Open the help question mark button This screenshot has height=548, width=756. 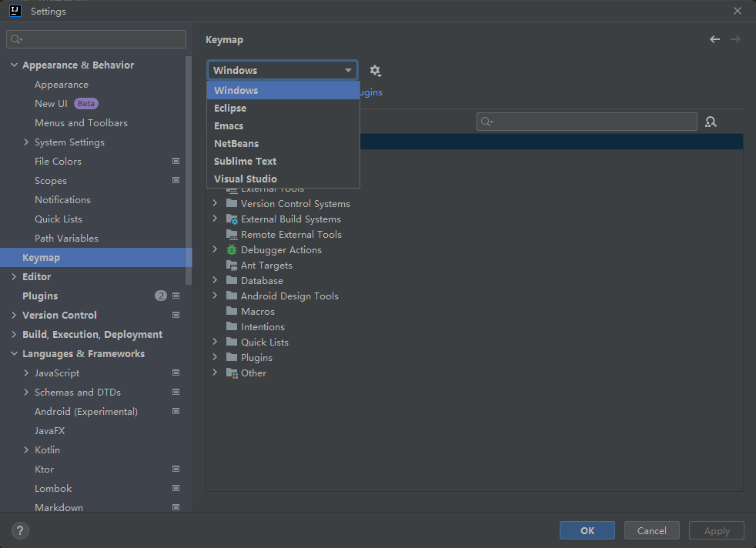tap(21, 530)
